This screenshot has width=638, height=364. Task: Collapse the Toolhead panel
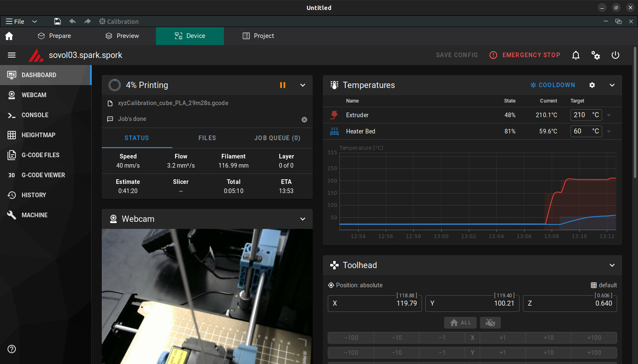point(612,265)
